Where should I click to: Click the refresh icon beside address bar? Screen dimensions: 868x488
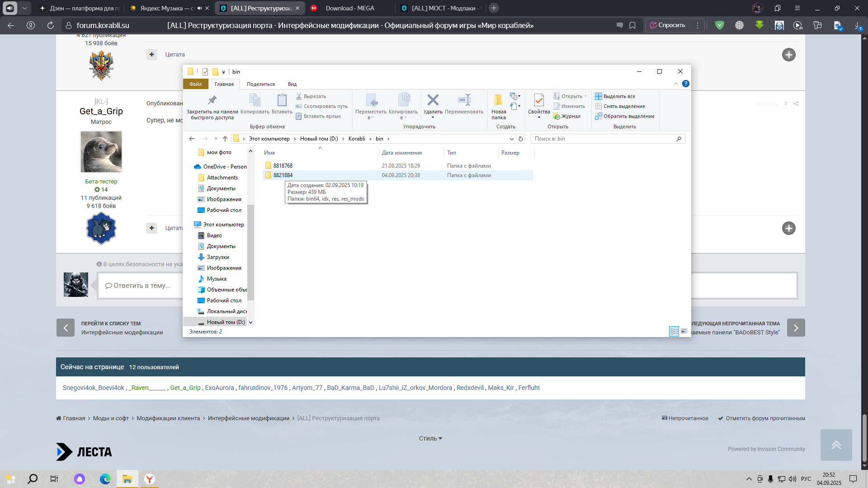coord(521,139)
